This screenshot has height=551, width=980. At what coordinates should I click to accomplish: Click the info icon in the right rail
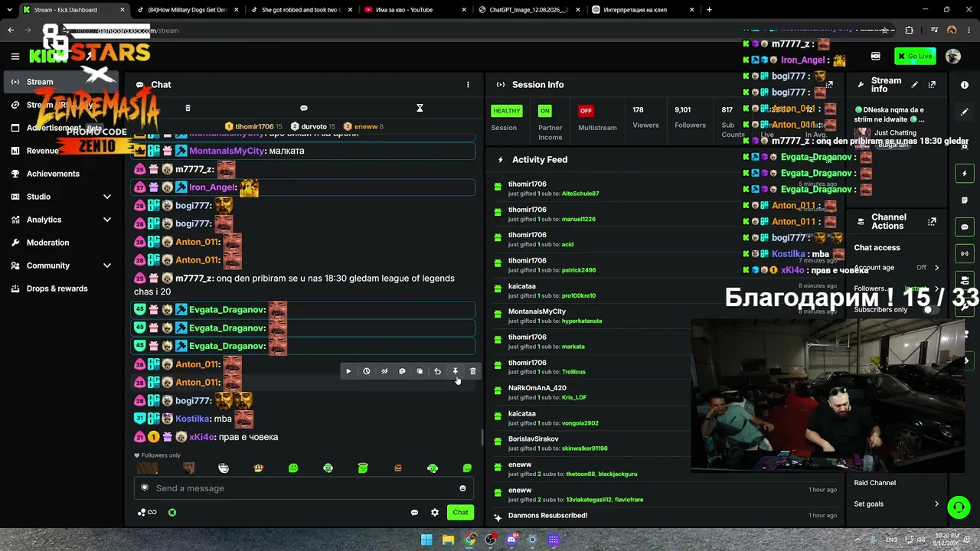tap(965, 85)
